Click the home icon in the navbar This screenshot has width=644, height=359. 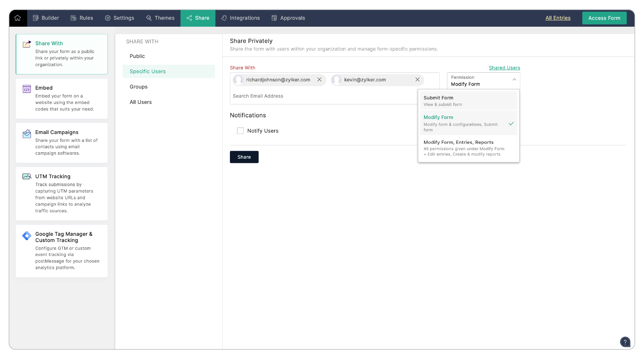point(18,18)
